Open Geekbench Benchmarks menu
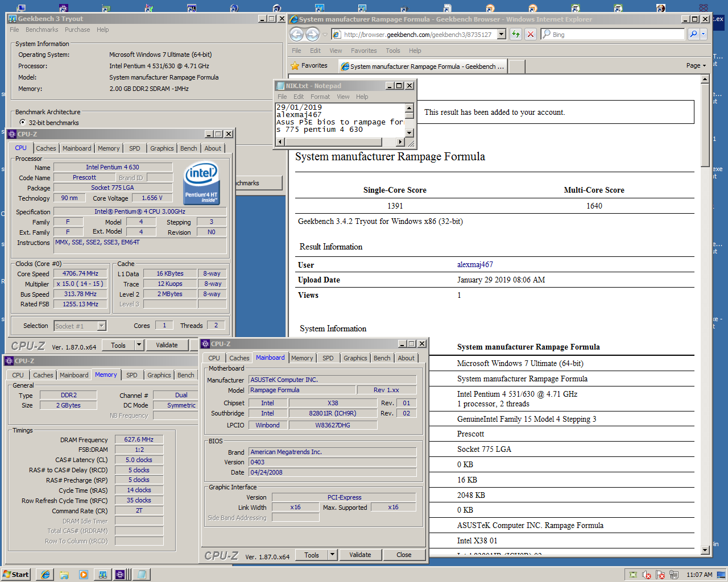728x582 pixels. click(x=42, y=30)
